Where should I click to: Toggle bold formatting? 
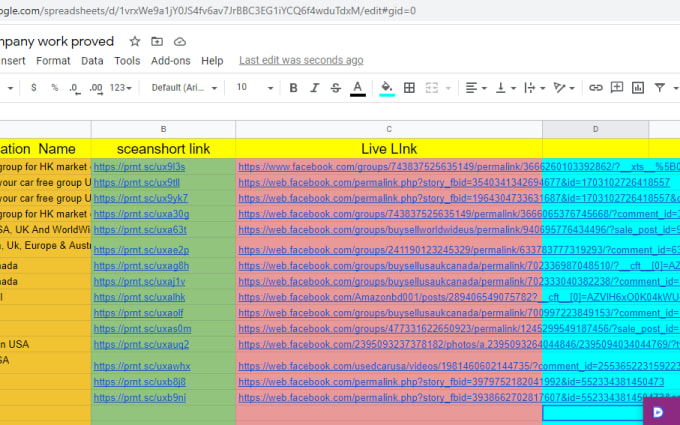tap(293, 88)
